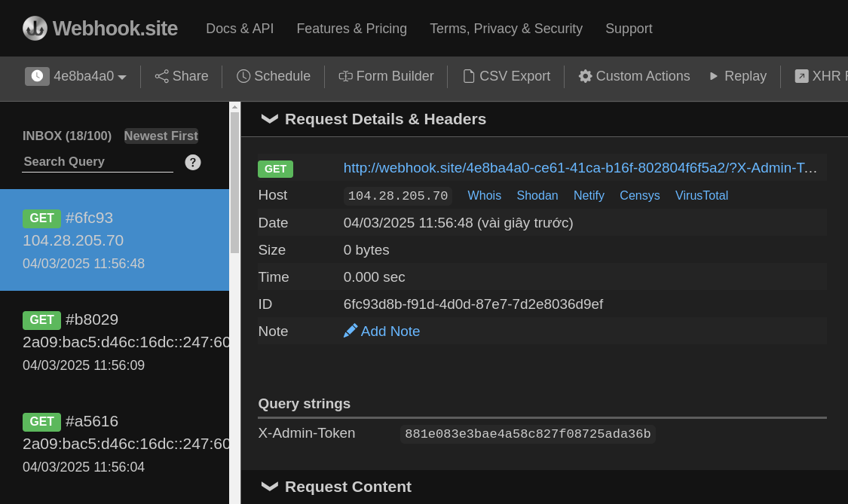Collapse Request Details & Headers section
This screenshot has width=848, height=504.
click(x=269, y=119)
